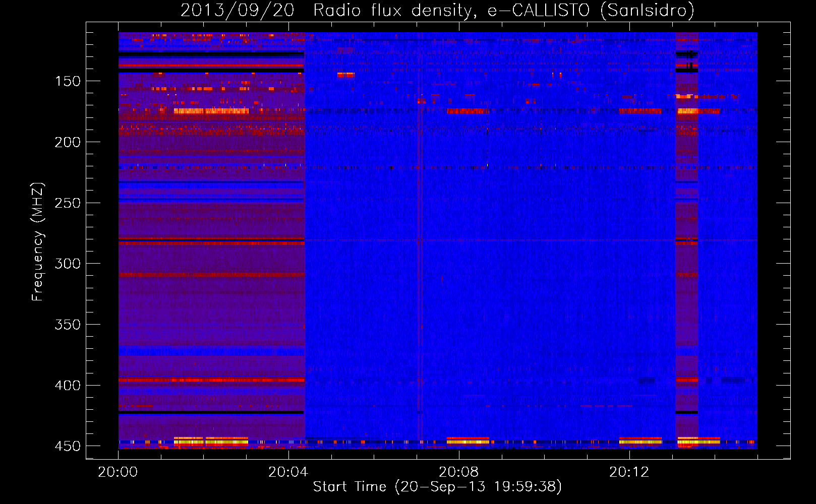Click the 20:12 time tick label
The width and height of the screenshot is (816, 504).
[x=629, y=472]
